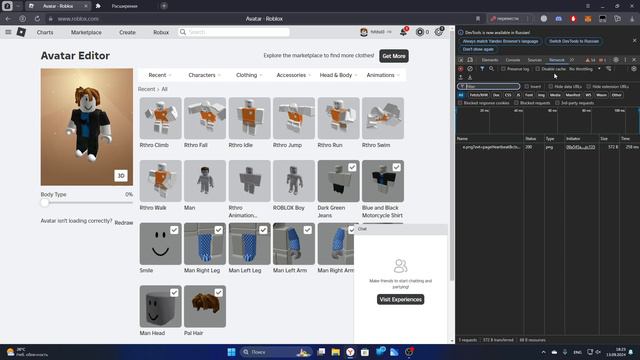This screenshot has height=360, width=640.
Task: Select the Pal Hair thumbnail
Action: point(205,306)
